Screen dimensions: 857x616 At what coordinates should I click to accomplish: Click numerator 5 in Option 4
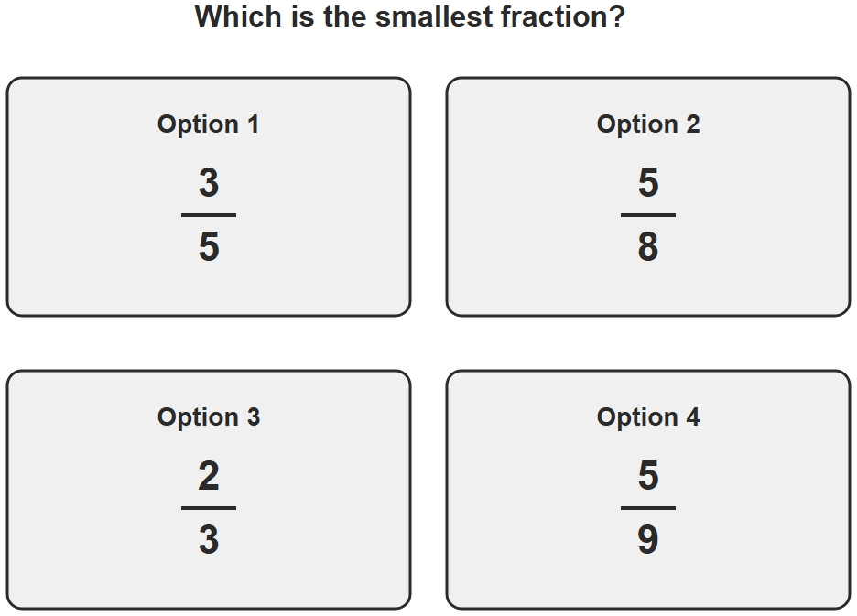[x=648, y=476]
